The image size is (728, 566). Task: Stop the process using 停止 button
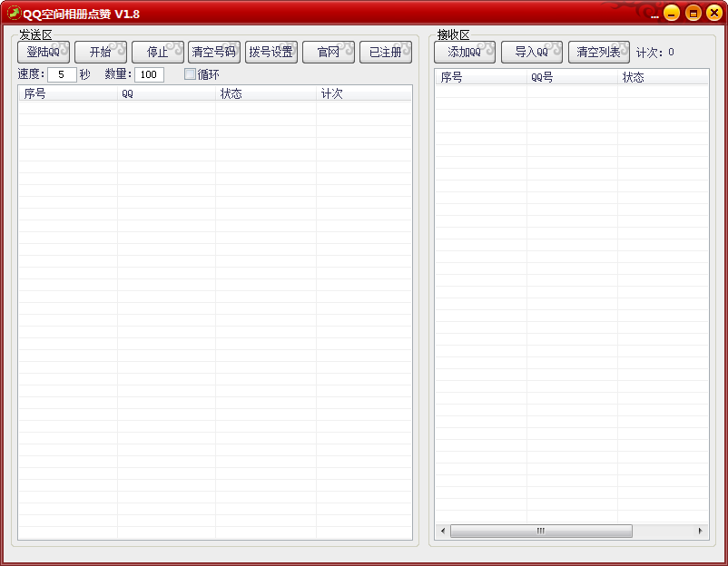tap(158, 52)
